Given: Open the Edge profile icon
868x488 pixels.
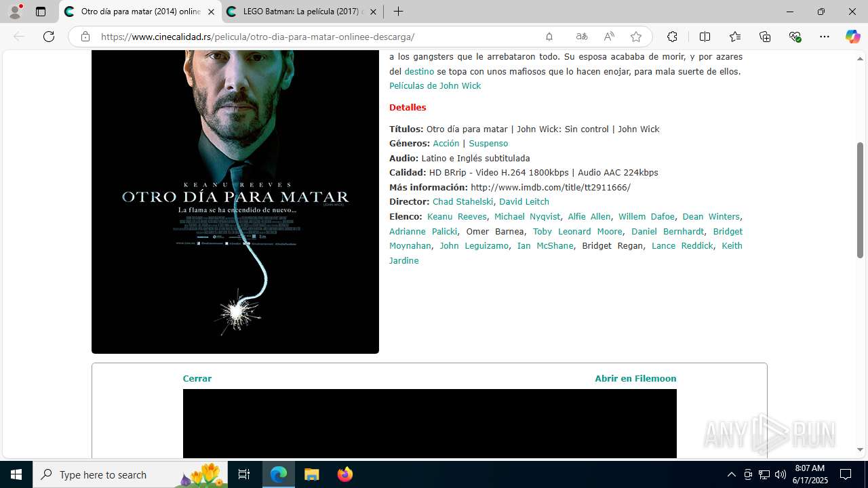Looking at the screenshot, I should pos(15,12).
